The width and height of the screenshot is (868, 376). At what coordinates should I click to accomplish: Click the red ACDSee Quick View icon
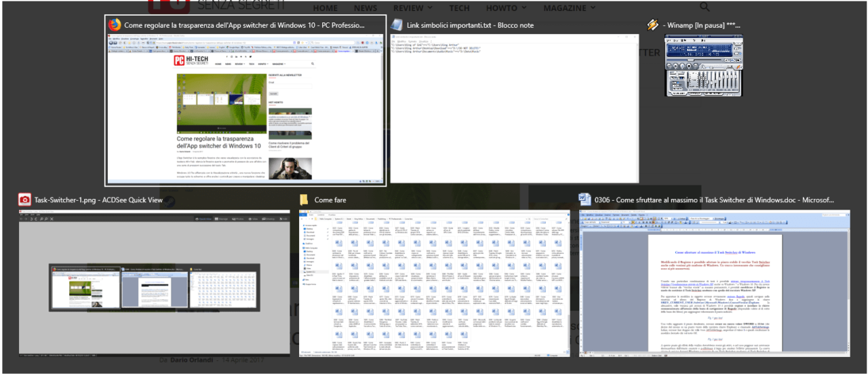pyautogui.click(x=24, y=200)
